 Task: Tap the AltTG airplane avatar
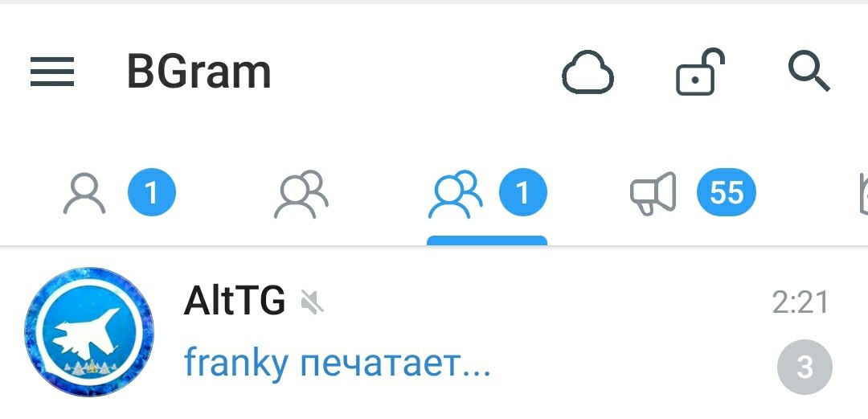coord(89,332)
